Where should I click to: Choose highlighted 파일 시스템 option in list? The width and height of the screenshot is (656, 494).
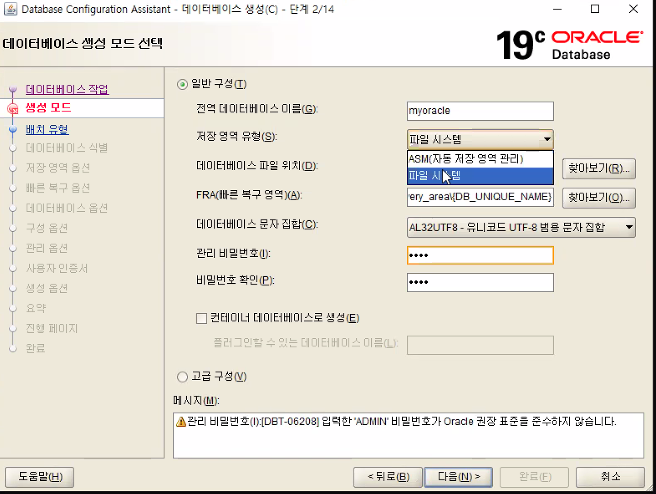480,176
